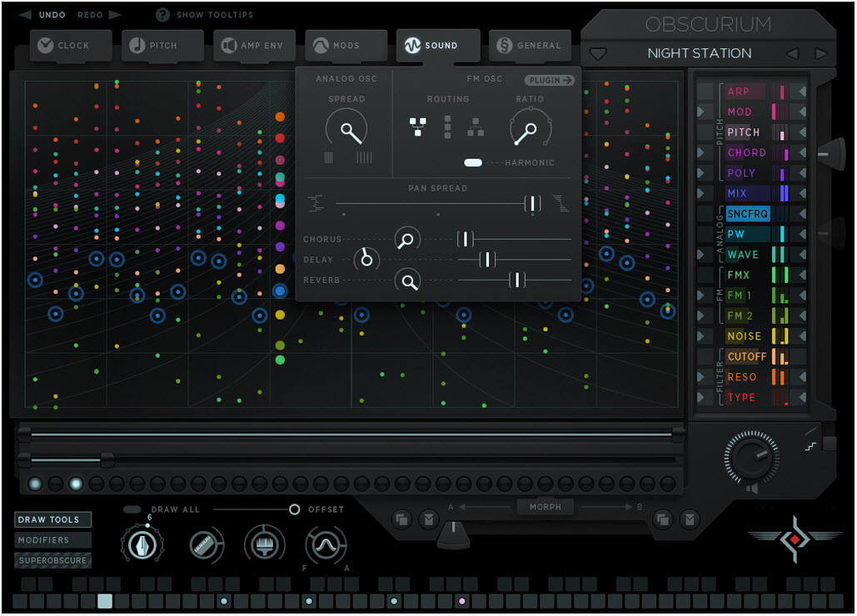Expand the WAVE row with its left triangle
This screenshot has width=857, height=616.
(701, 255)
